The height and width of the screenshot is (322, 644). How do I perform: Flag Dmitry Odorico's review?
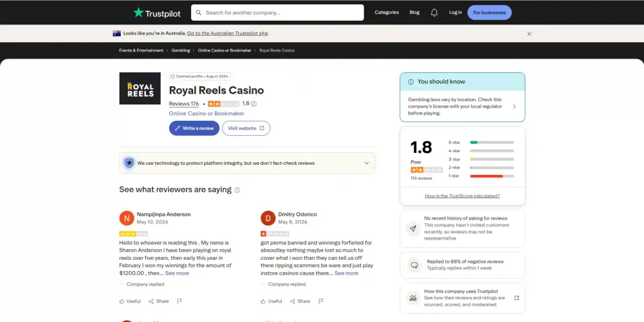tap(321, 301)
